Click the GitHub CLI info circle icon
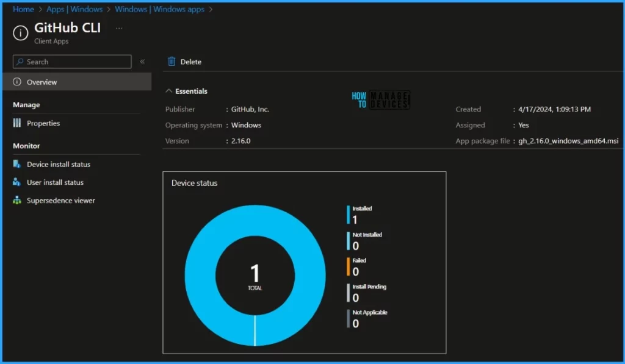Viewport: 625px width, 364px height. 21,34
